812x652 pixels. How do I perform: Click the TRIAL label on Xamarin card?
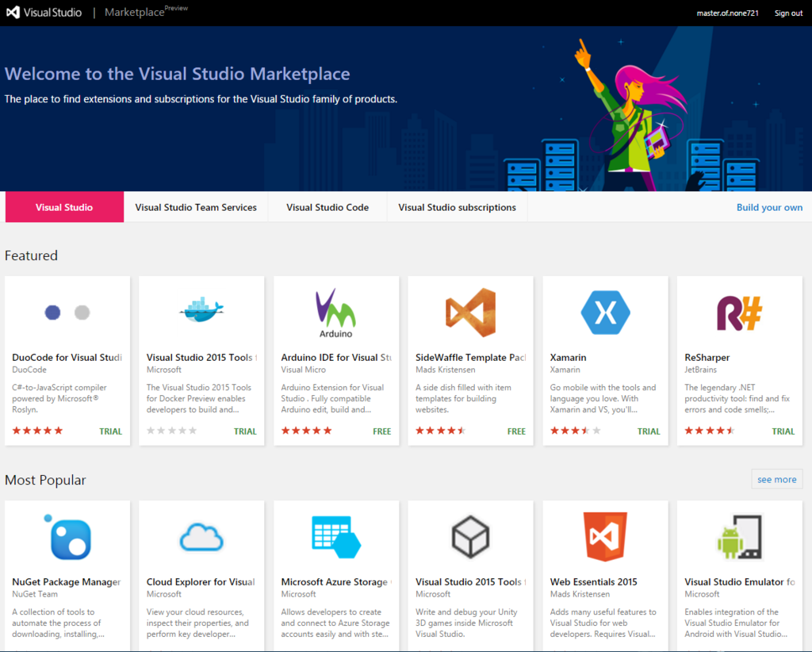click(x=649, y=431)
